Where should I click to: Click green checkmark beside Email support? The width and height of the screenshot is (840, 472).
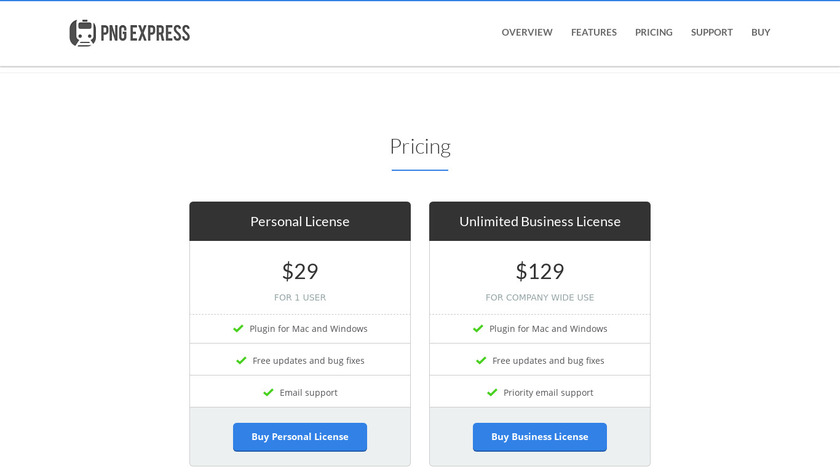pos(268,393)
